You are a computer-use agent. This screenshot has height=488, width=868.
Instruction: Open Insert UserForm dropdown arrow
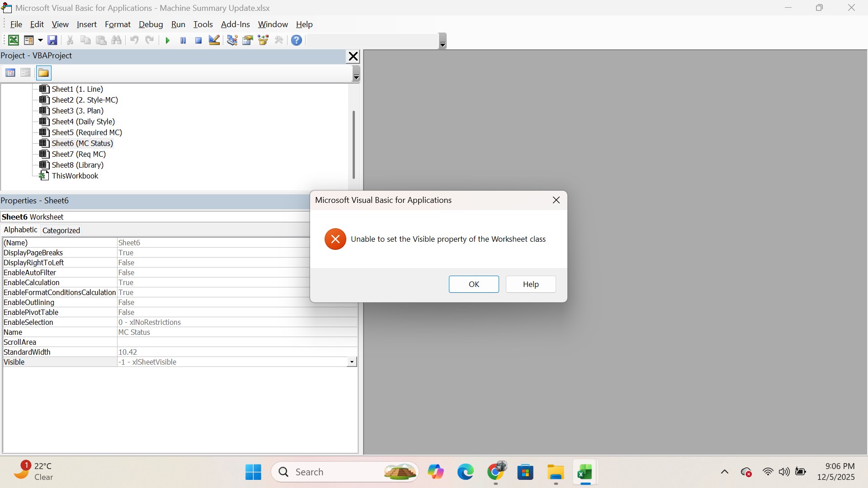(x=40, y=40)
